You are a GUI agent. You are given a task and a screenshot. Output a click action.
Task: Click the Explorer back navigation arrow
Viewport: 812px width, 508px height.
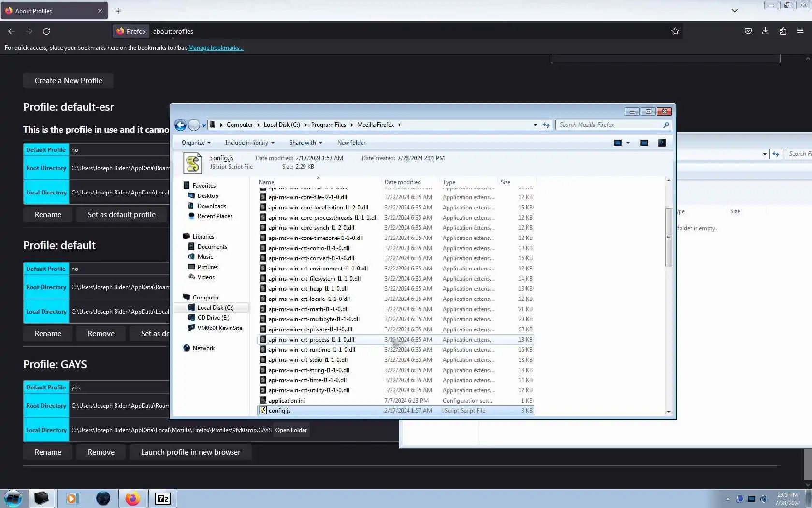pos(180,125)
